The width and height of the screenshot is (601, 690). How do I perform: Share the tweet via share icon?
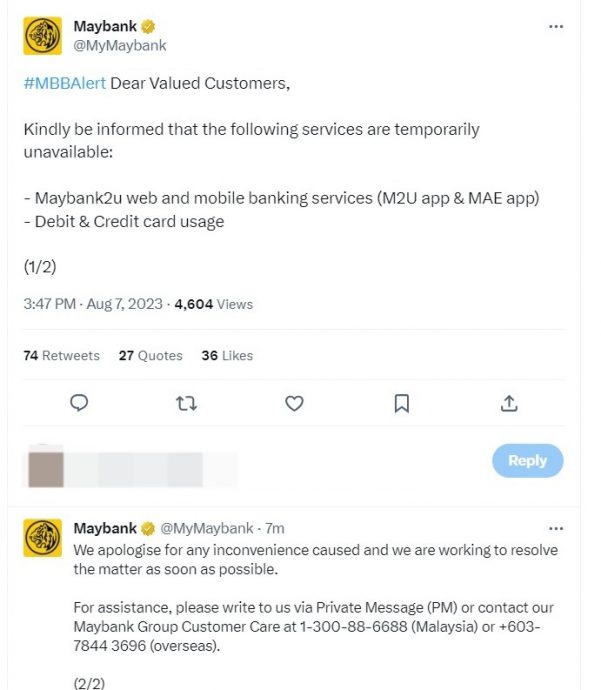click(508, 403)
